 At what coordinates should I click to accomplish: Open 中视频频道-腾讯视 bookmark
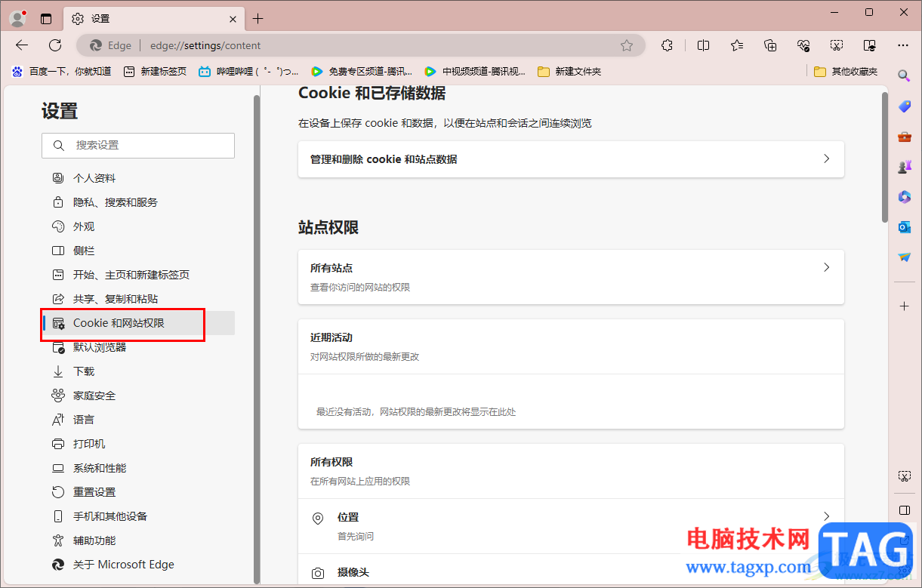click(x=475, y=72)
